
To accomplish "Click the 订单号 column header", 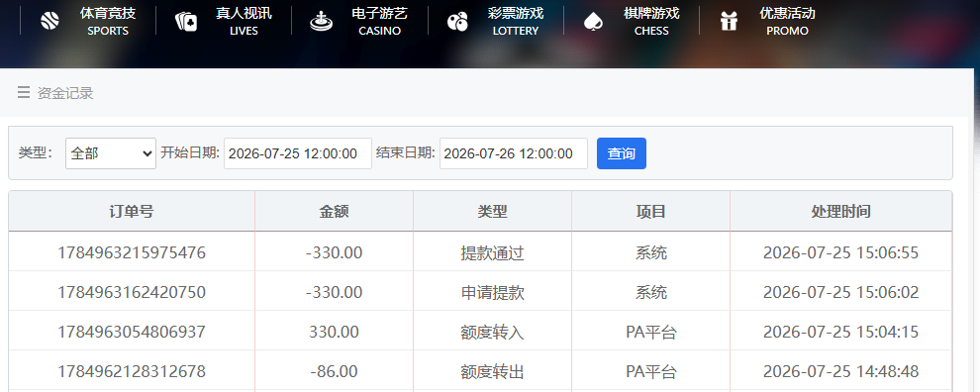I will point(132,211).
